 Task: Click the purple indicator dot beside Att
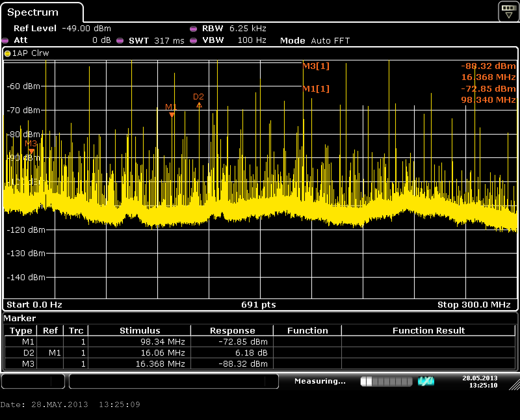coord(5,41)
